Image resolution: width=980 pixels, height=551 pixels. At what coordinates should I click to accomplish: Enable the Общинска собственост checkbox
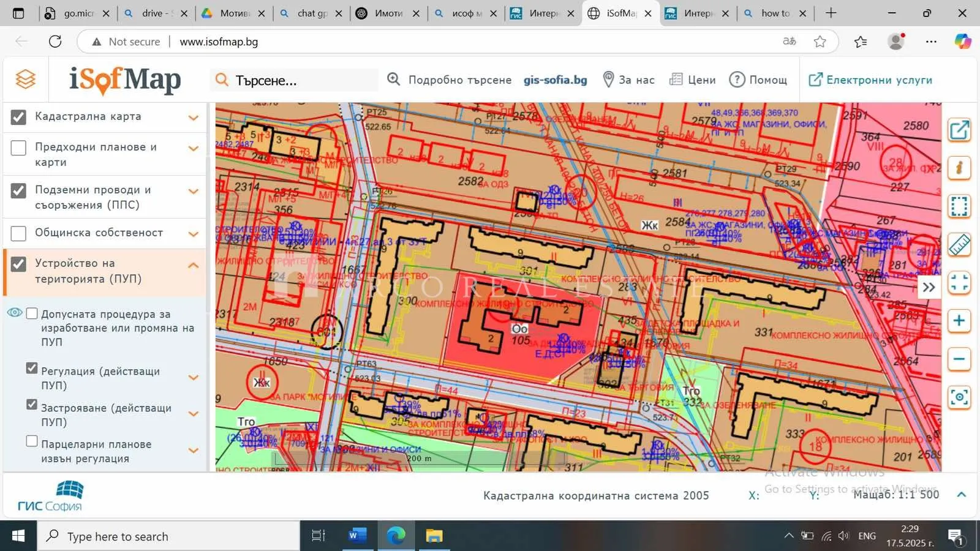(18, 233)
